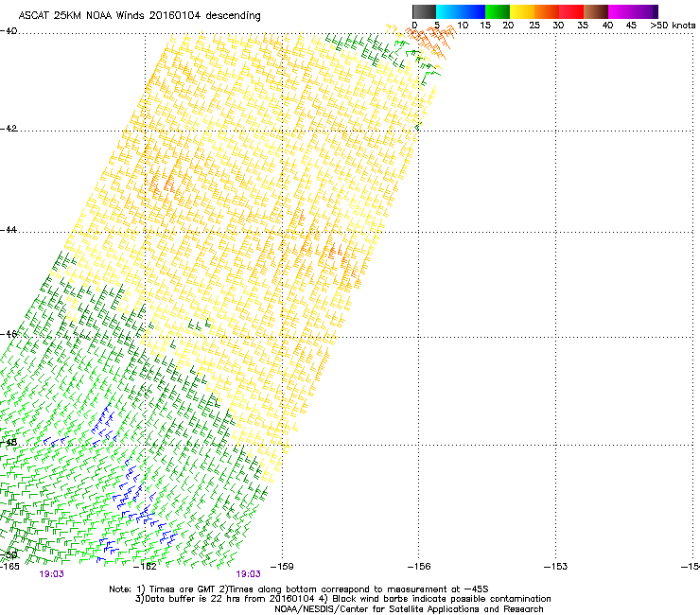Click the -162 longitude axis label
700x615 pixels.
coord(145,567)
